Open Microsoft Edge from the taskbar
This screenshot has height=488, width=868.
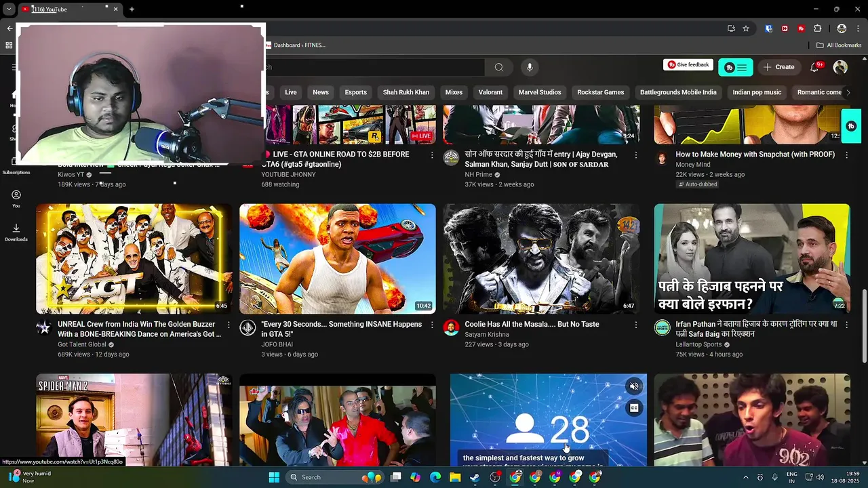coord(435,477)
